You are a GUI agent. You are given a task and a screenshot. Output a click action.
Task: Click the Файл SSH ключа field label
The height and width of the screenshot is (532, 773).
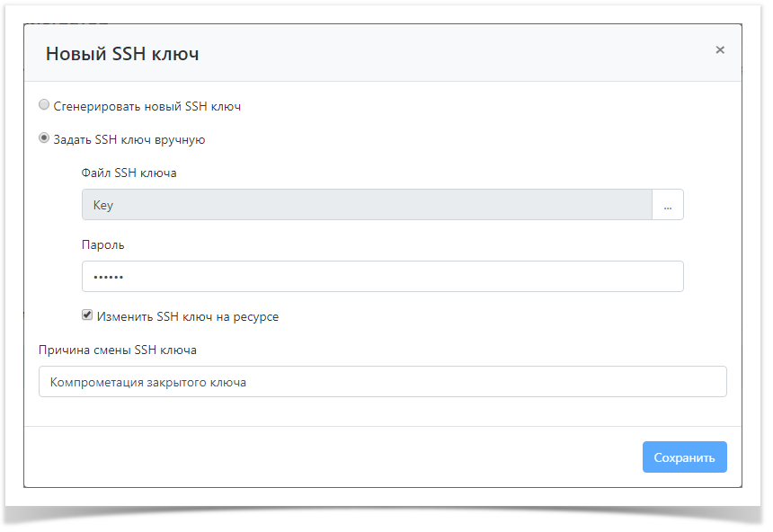click(129, 173)
